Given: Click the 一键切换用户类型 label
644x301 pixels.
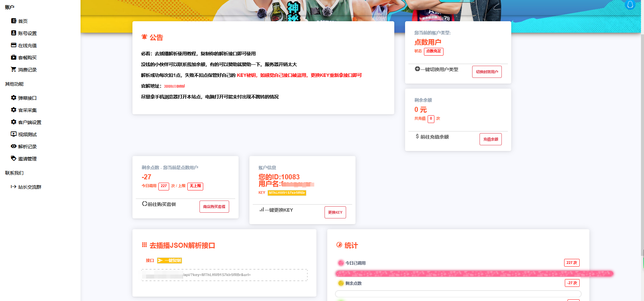Looking at the screenshot, I should [439, 69].
